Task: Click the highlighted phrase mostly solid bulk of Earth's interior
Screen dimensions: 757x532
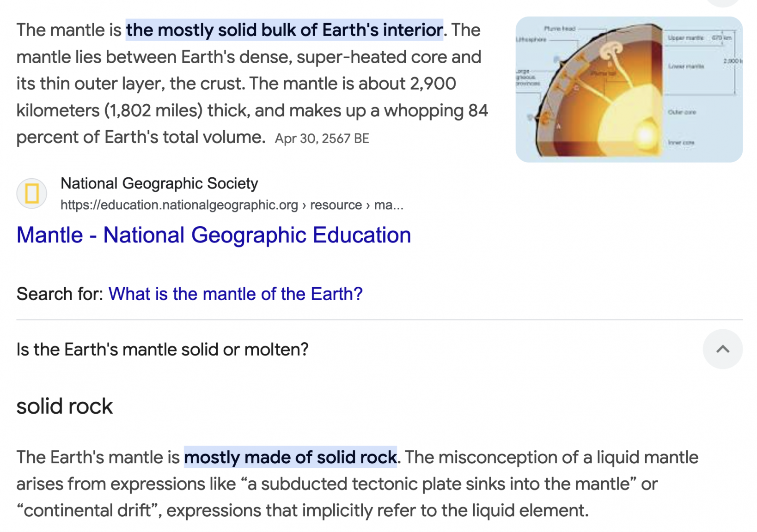Action: click(284, 30)
